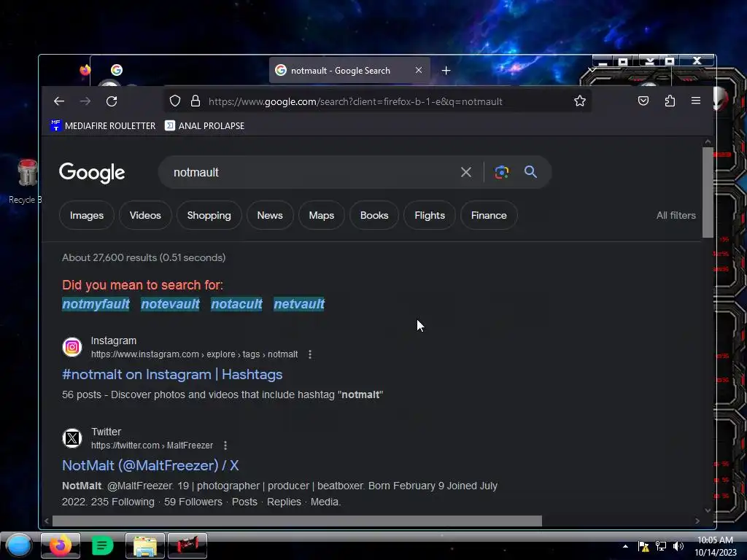Search instead for notmyfault
The height and width of the screenshot is (560, 747).
(x=96, y=304)
